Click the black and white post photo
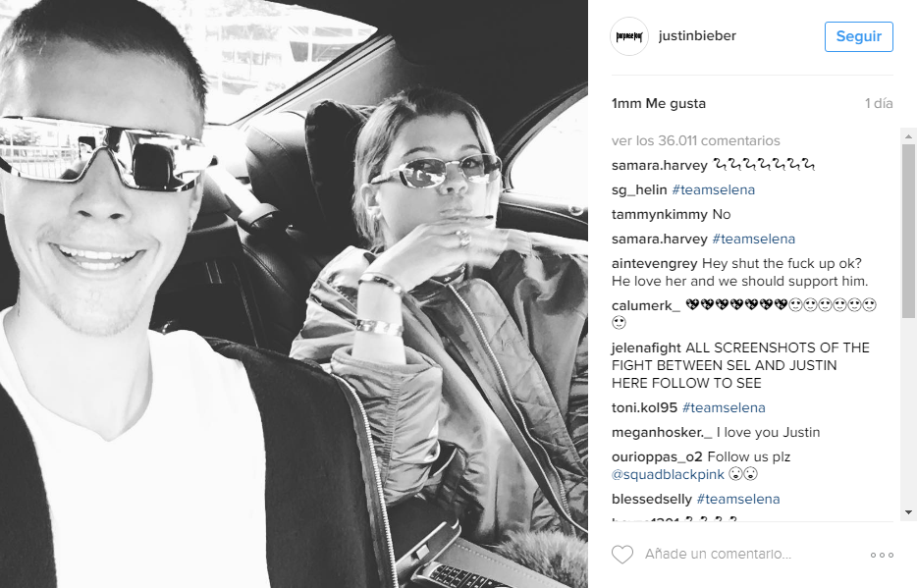Screen dimensions: 917x588 (294, 294)
